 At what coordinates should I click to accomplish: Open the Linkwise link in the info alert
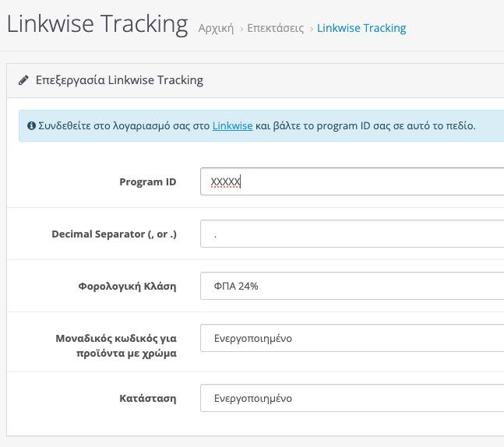coord(232,125)
